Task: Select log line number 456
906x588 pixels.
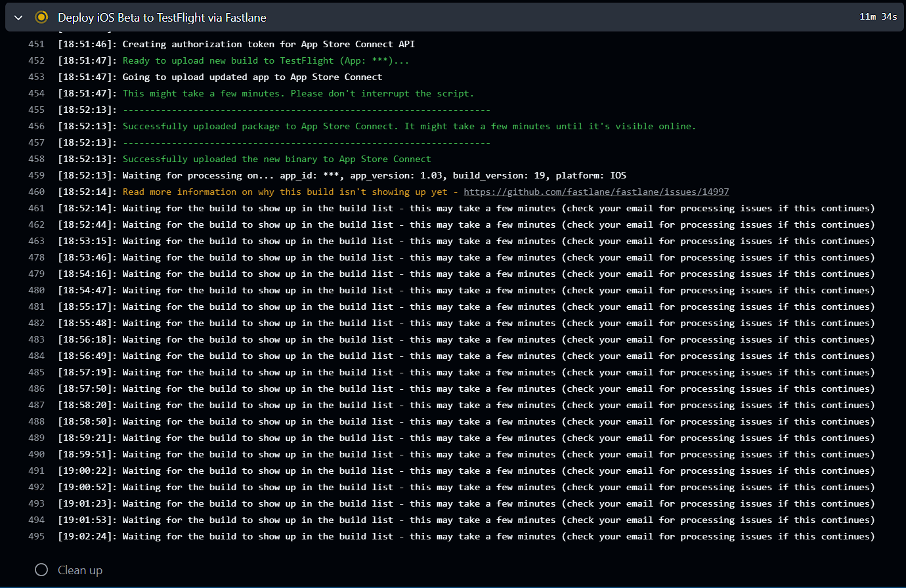Action: (37, 126)
